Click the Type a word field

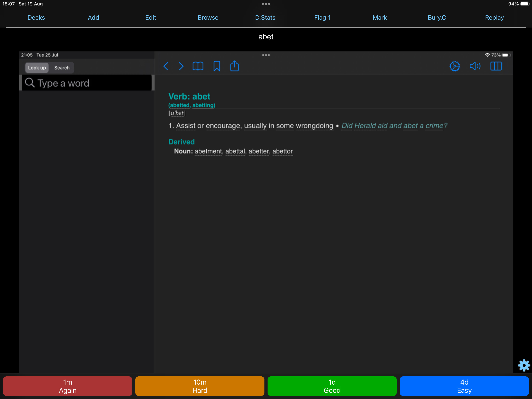[87, 83]
